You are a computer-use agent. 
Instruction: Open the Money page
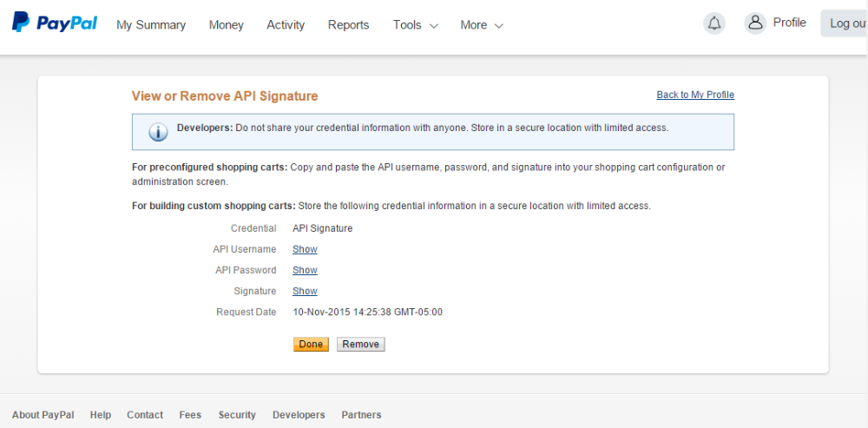point(226,25)
